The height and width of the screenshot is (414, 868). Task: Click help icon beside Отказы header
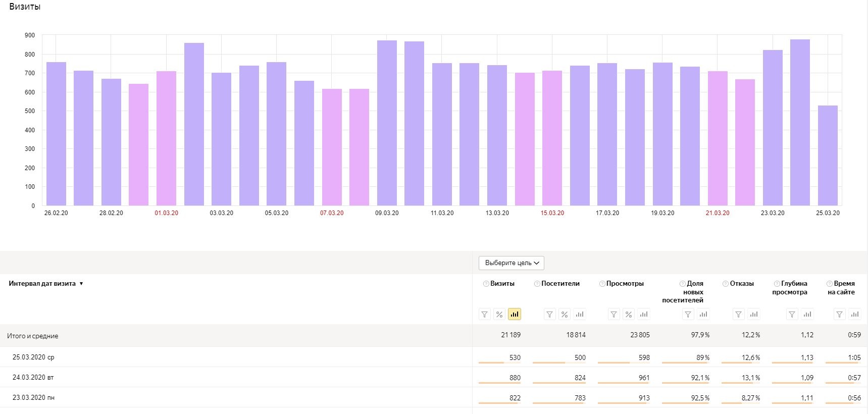tap(726, 284)
